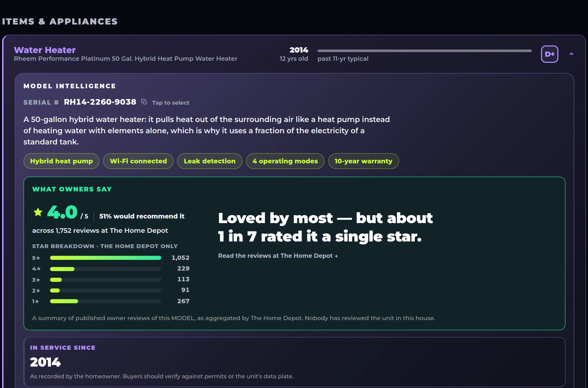Click the D+ grade badge
Viewport: 588px width, 388px height.
tap(549, 54)
